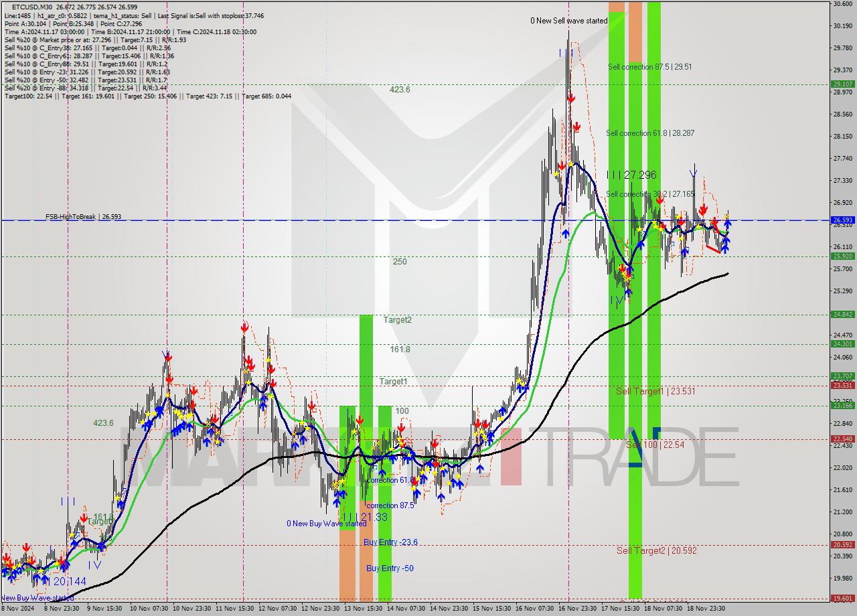Click the '16 Nov 23:30' time label
Image resolution: width=857 pixels, height=616 pixels.
click(578, 609)
